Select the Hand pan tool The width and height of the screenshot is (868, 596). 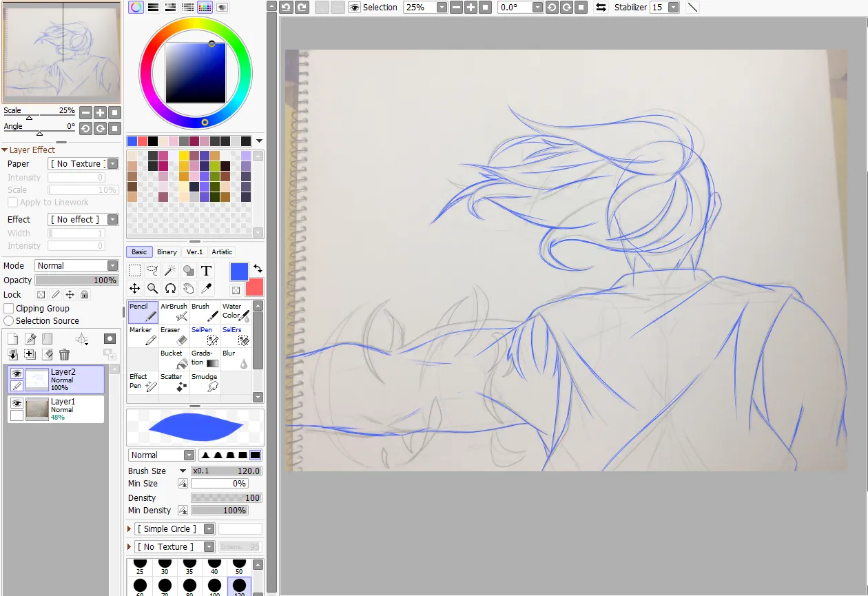[x=188, y=289]
